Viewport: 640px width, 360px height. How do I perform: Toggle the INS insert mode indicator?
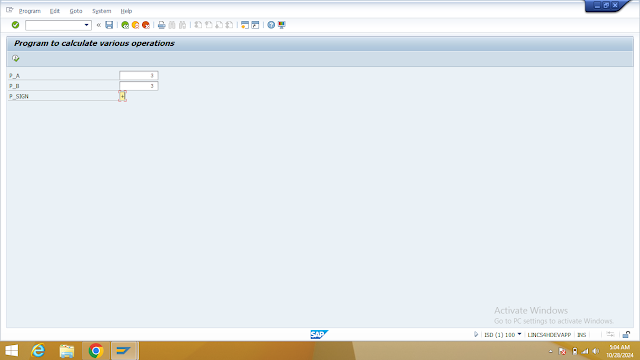click(x=582, y=335)
